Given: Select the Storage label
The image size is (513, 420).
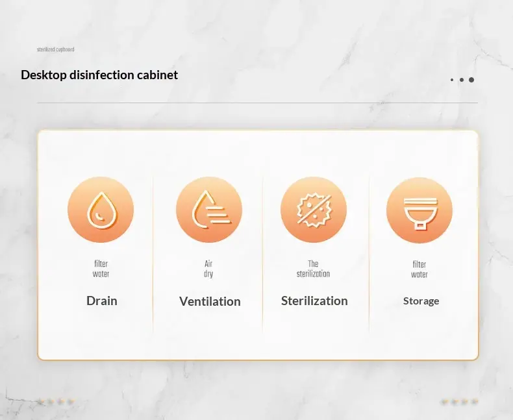Looking at the screenshot, I should coord(421,301).
